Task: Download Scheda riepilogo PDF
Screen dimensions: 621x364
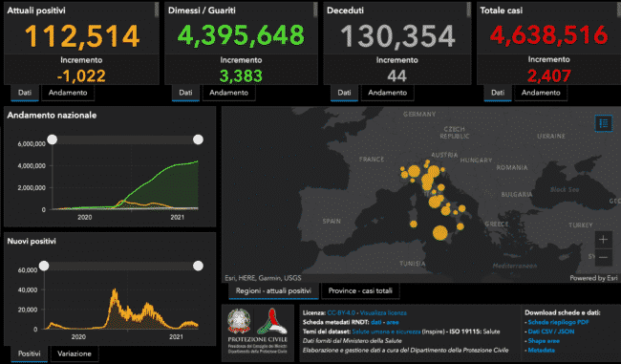Action: [x=559, y=322]
